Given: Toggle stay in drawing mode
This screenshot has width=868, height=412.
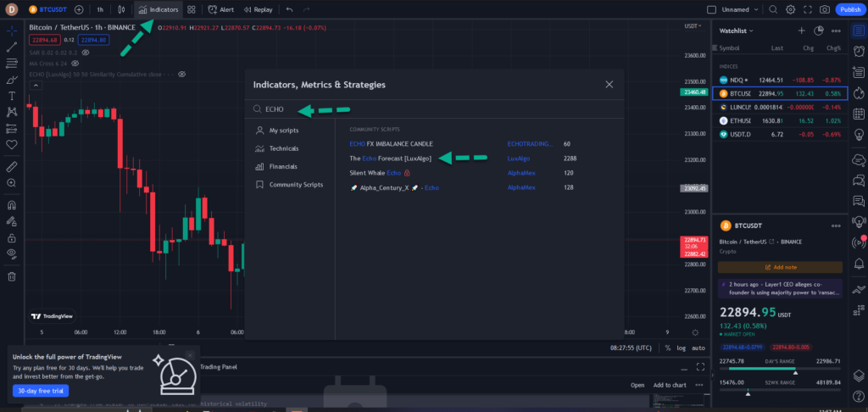Looking at the screenshot, I should tap(12, 221).
